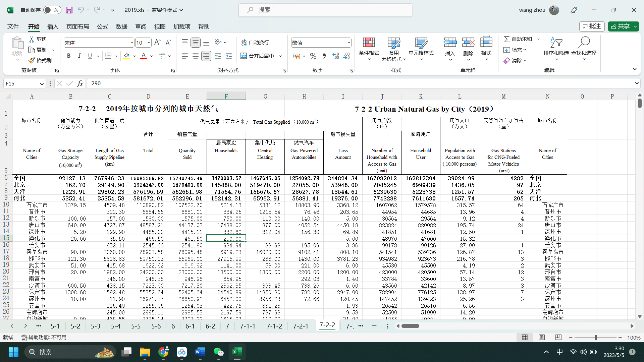Open Conditional Formatting icon
The image size is (644, 362).
369,43
